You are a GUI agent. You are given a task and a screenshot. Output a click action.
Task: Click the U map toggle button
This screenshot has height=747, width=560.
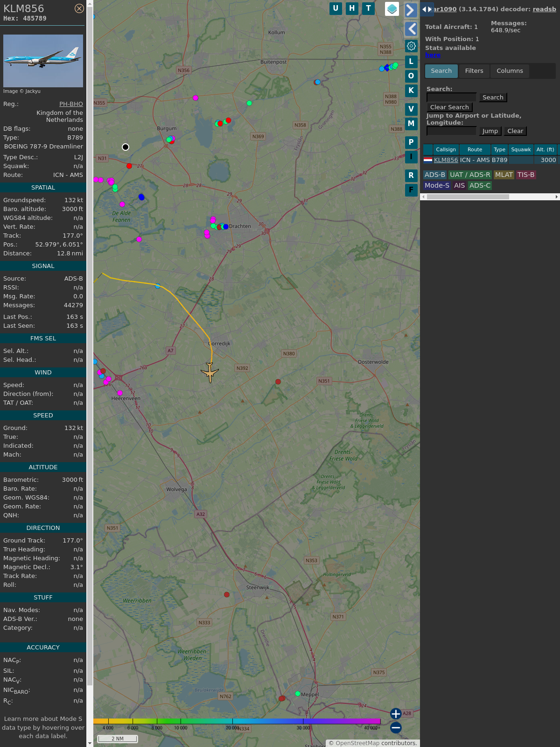(x=336, y=8)
